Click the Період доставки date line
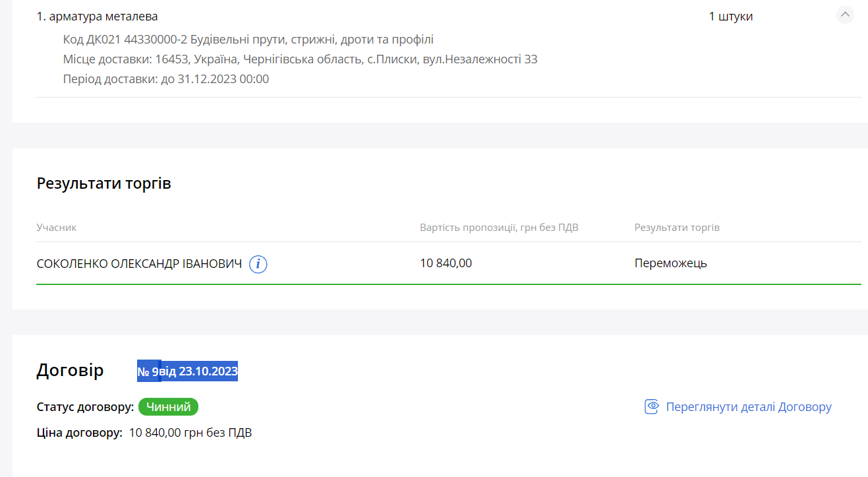Screen dimensions: 868x477 [165, 79]
